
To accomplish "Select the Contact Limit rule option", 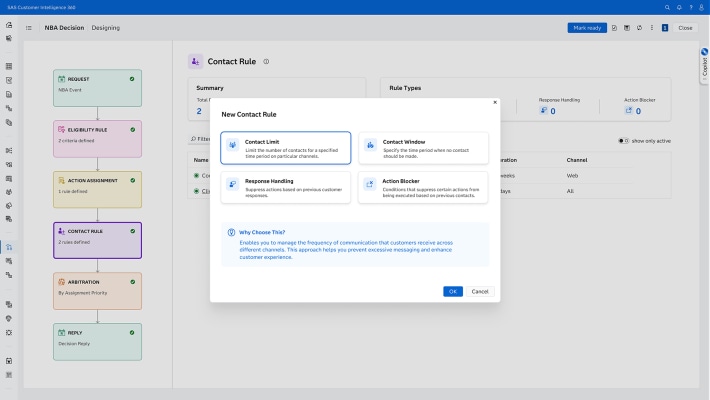I will 285,148.
